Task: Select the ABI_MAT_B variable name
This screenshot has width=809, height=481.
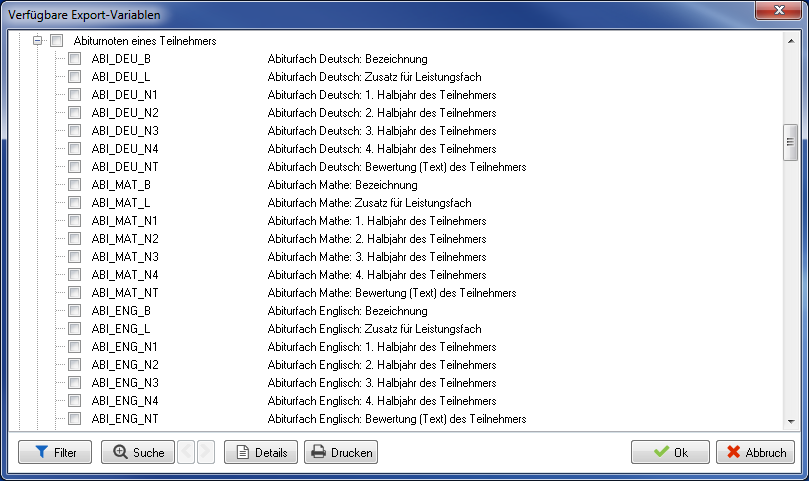Action: 121,185
